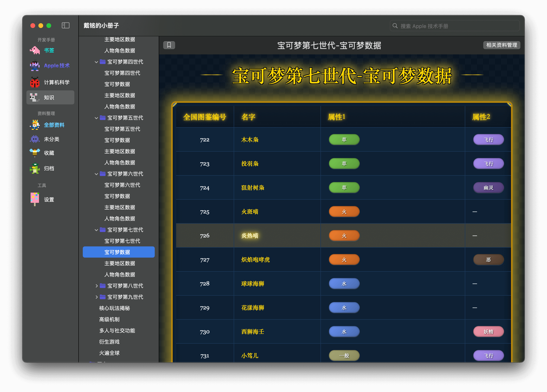This screenshot has width=547, height=392.
Task: Expand the 宝可梦第九世代 folder
Action: coord(97,297)
